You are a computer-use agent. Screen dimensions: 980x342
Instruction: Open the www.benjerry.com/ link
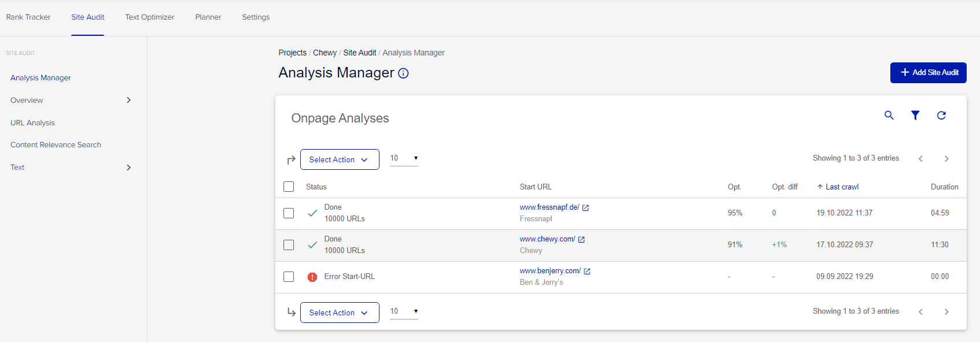[x=550, y=271]
